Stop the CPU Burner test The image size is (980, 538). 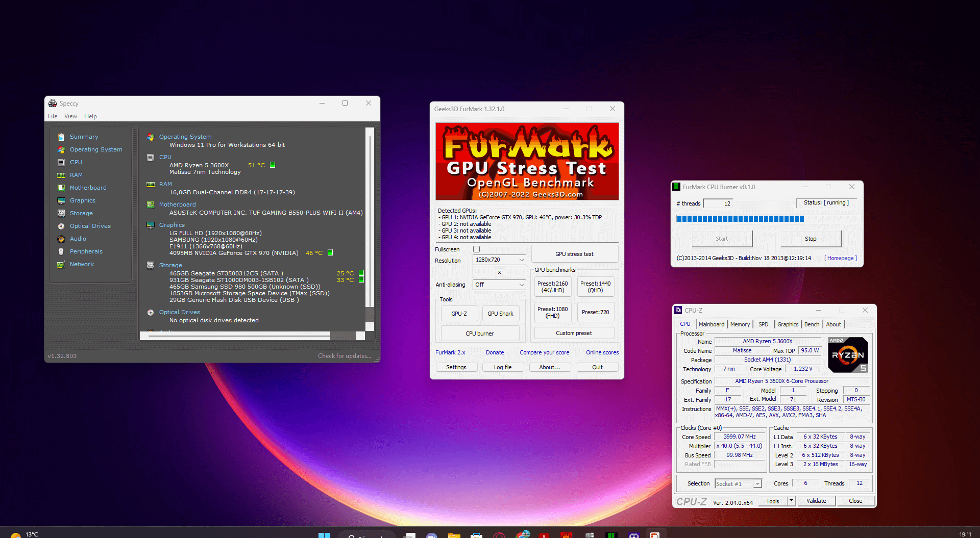click(810, 239)
